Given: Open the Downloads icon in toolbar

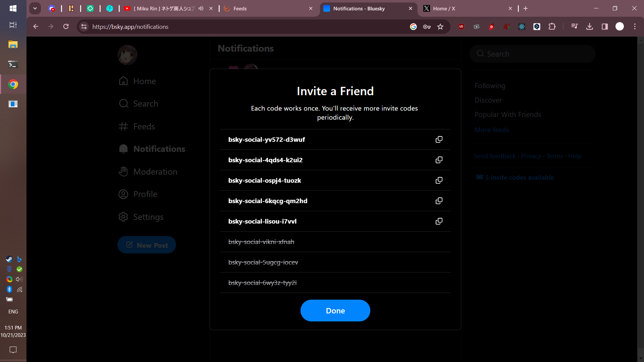Looking at the screenshot, I should coord(589,27).
